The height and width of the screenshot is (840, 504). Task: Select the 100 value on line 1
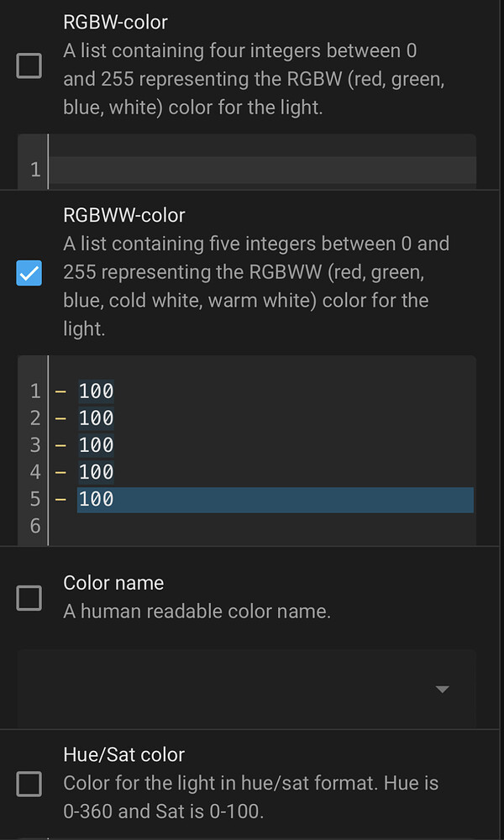click(95, 391)
